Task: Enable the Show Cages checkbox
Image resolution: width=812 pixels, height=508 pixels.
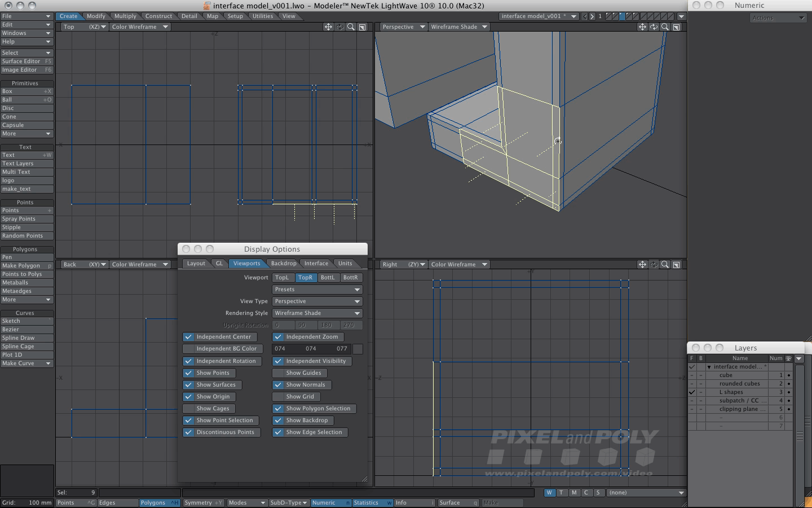Action: [x=188, y=409]
